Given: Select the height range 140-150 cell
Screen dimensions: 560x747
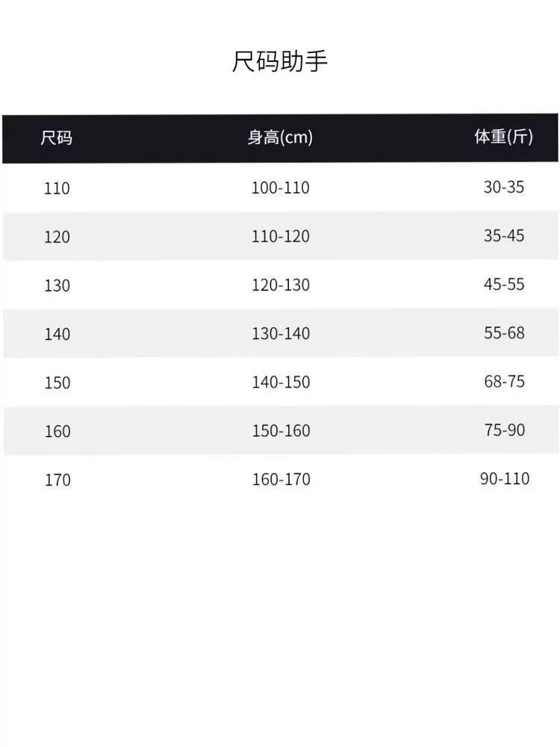Looking at the screenshot, I should 280,382.
